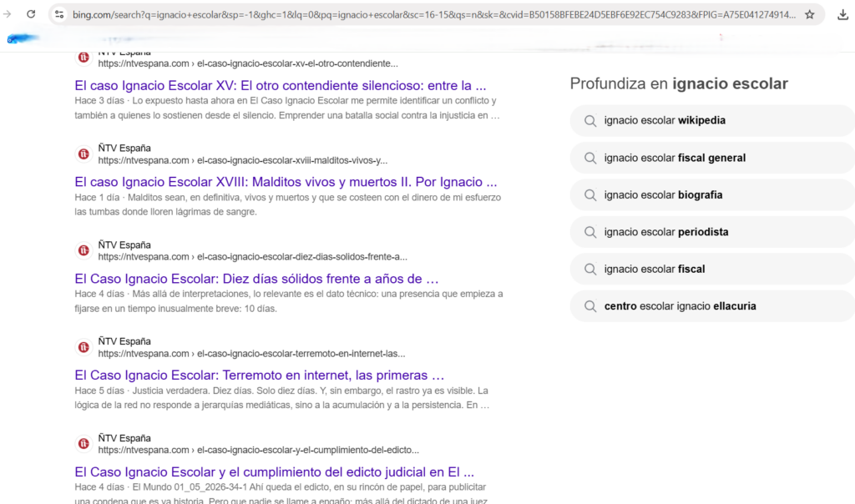Click the 'ÑTV España' site name above the Terremoto result
This screenshot has height=504, width=855.
click(x=124, y=341)
